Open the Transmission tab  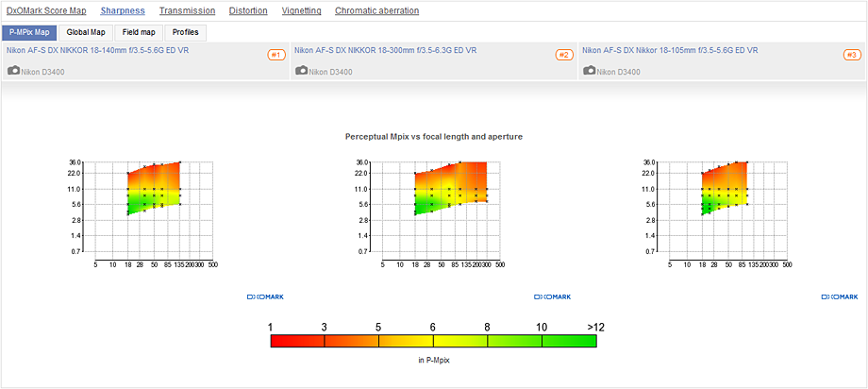(x=187, y=10)
